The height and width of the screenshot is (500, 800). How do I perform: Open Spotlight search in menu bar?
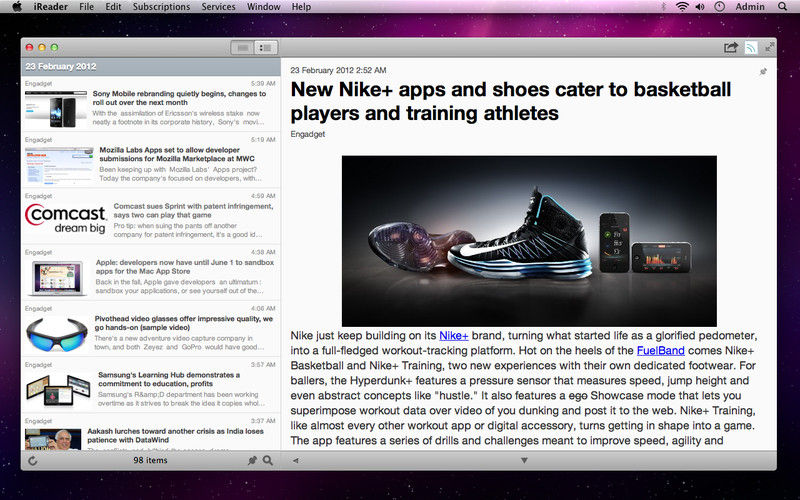783,7
